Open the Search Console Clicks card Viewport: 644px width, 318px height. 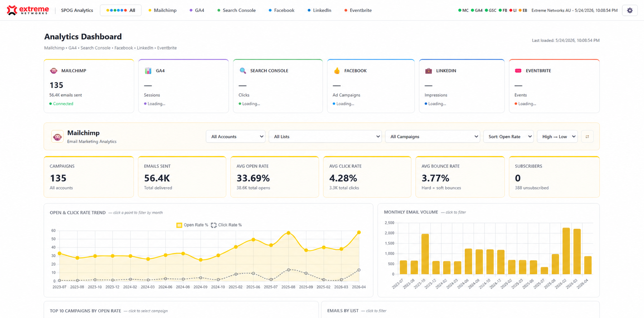click(278, 86)
